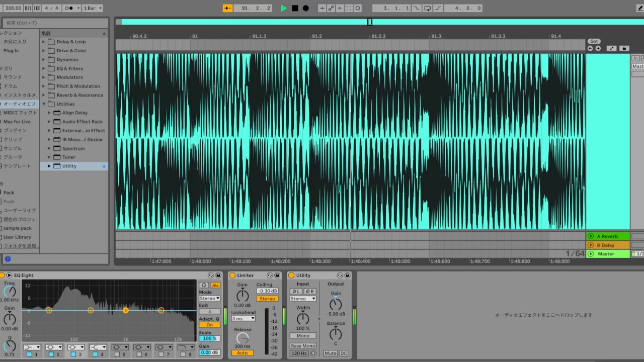Click the MIDI Arrangement Overdub plus icon
This screenshot has width=644, height=362.
point(322,8)
